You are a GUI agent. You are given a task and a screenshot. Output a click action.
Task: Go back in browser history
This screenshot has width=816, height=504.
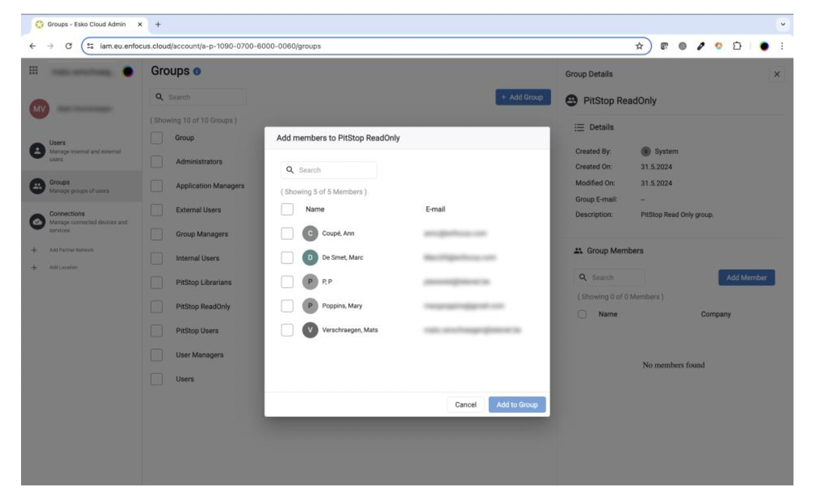coord(33,46)
